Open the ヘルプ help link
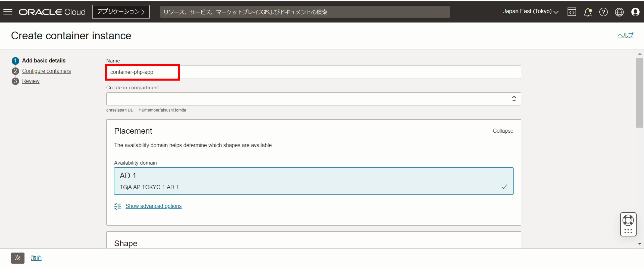The height and width of the screenshot is (267, 644). coord(626,35)
